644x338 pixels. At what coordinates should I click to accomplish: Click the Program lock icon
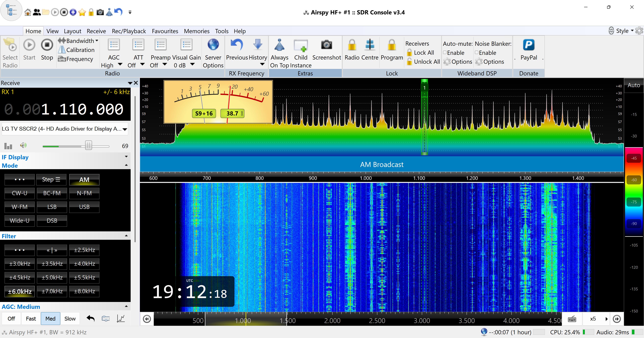[x=391, y=45]
